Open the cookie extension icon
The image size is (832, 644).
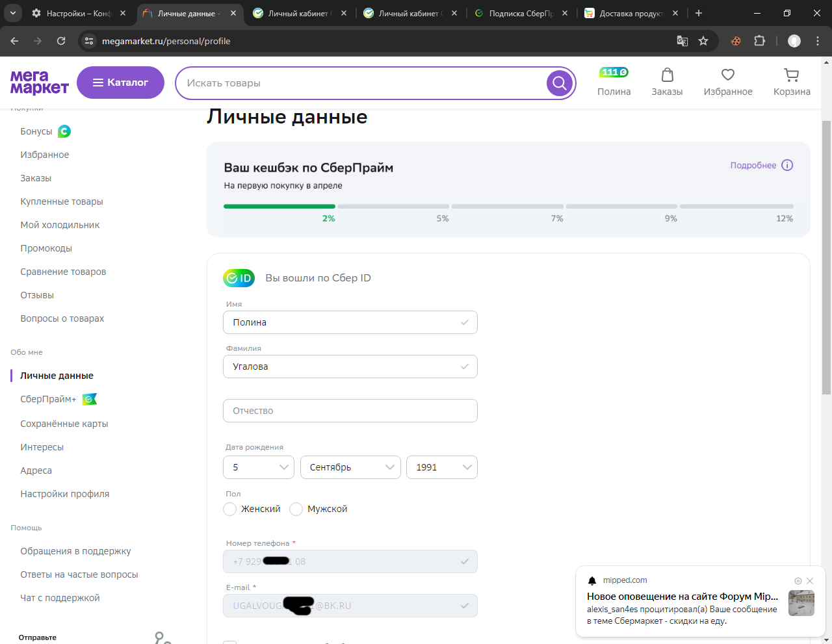pos(736,41)
